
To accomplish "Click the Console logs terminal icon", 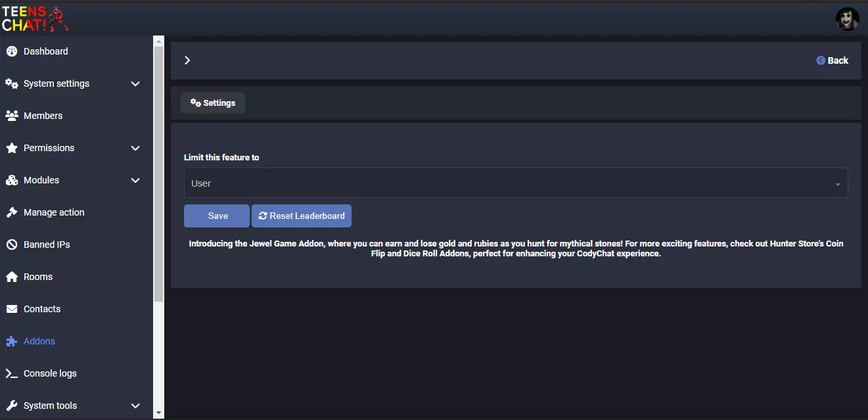I will coord(12,373).
